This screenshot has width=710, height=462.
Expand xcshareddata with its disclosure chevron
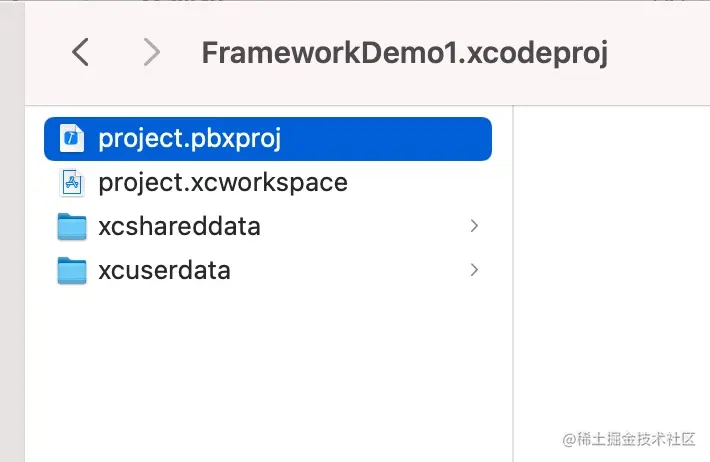click(x=474, y=226)
